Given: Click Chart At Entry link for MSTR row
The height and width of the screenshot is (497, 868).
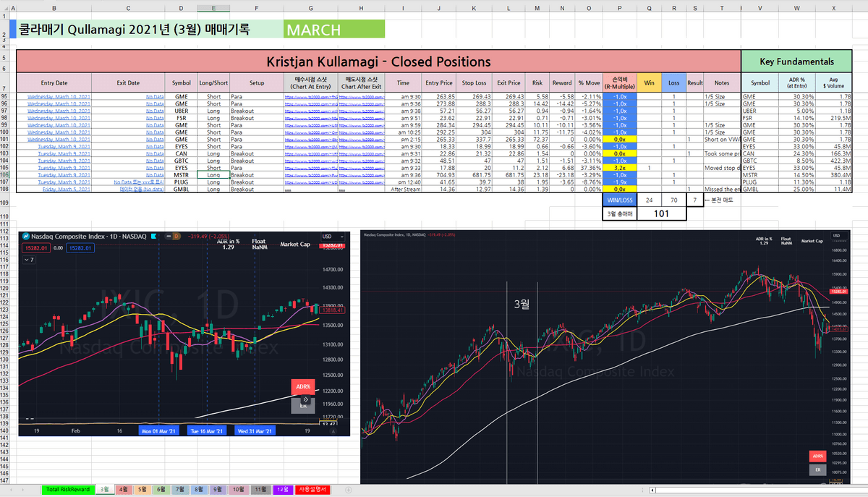Looking at the screenshot, I should coord(310,174).
